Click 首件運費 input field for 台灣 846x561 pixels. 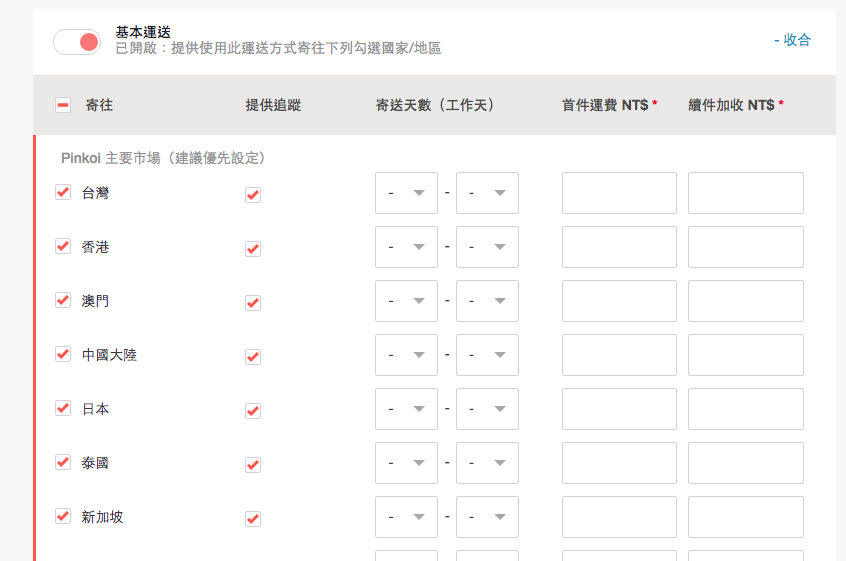pos(619,193)
